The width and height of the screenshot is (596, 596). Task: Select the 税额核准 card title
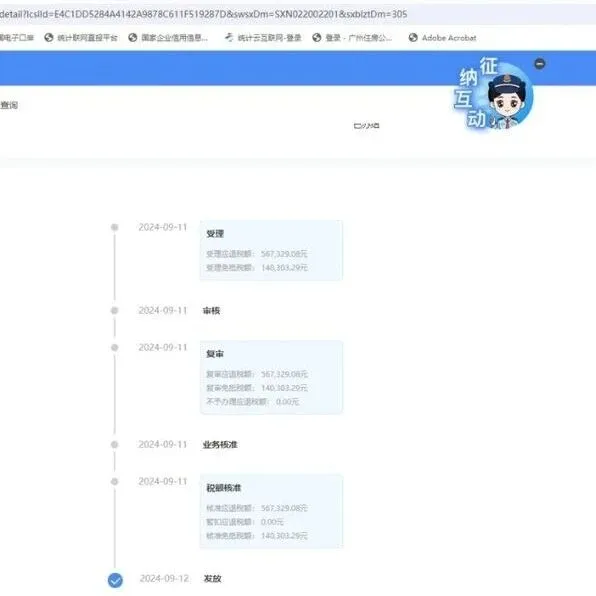(224, 488)
